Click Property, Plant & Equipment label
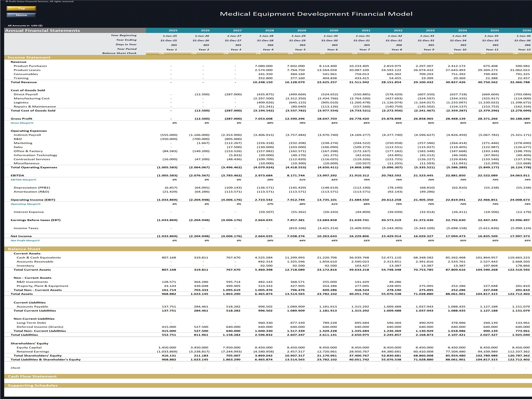532x399 pixels. coord(43,286)
